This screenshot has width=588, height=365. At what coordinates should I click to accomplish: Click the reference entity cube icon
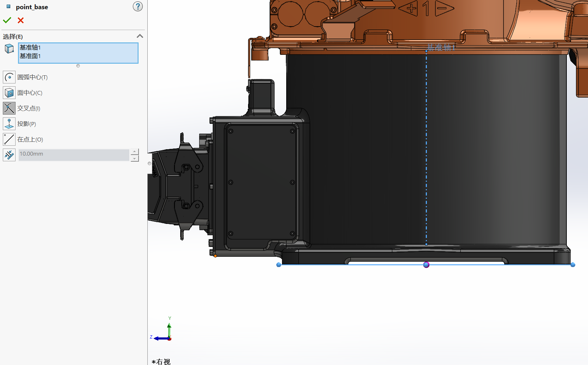(x=9, y=49)
